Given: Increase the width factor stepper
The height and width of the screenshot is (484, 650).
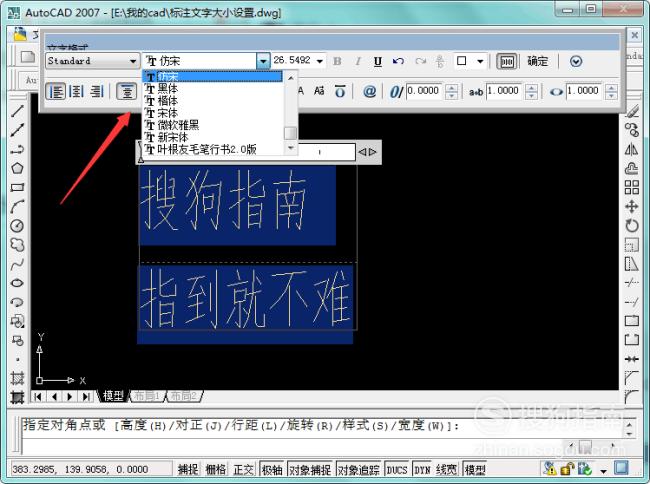Looking at the screenshot, I should coord(611,87).
